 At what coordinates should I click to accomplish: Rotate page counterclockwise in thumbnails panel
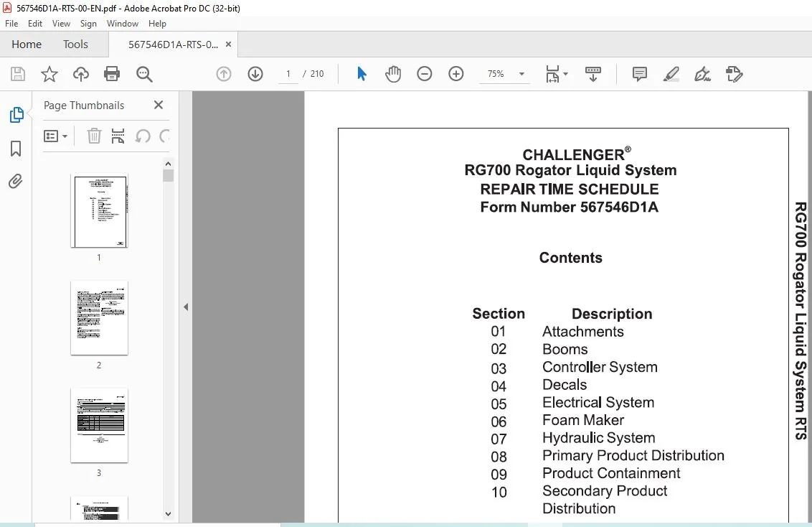click(143, 136)
